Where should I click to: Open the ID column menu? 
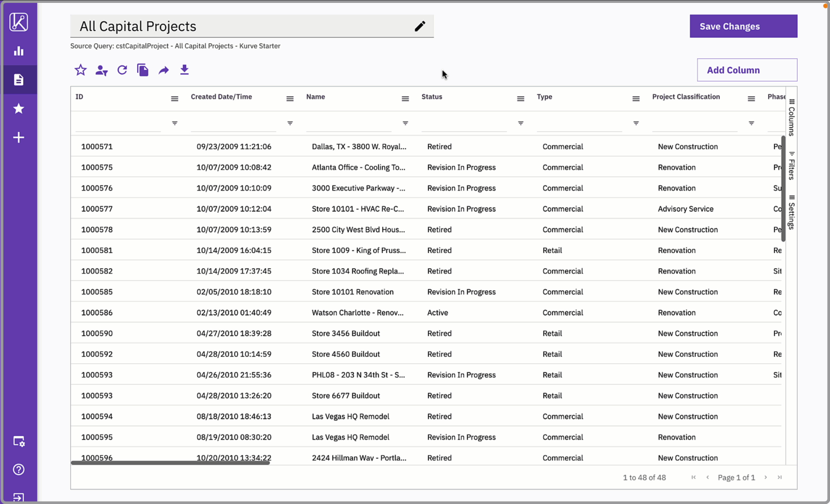[174, 98]
